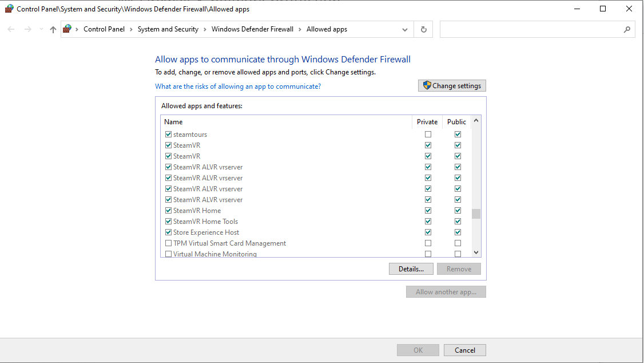Click the firewall icon in address bar
The image size is (644, 363).
point(67,29)
